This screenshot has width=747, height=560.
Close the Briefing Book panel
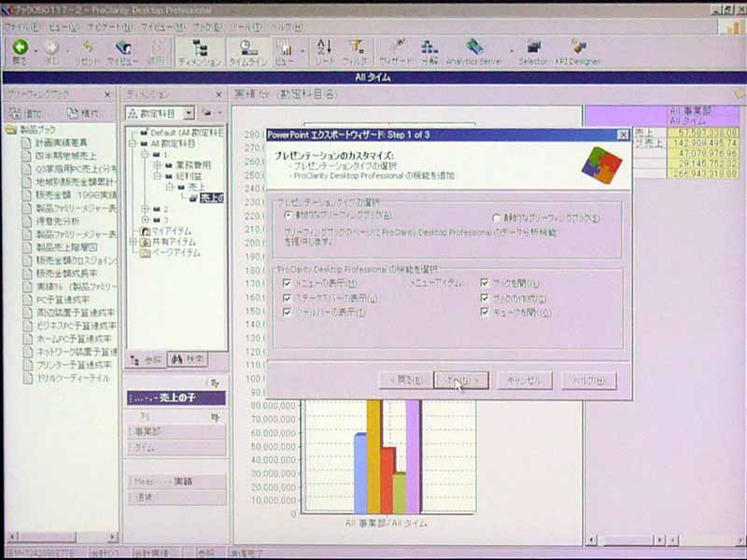pos(107,95)
